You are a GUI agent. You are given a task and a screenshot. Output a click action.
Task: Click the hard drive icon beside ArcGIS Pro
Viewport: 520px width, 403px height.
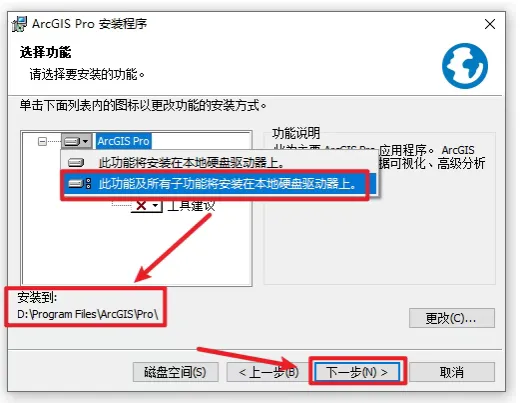(71, 141)
